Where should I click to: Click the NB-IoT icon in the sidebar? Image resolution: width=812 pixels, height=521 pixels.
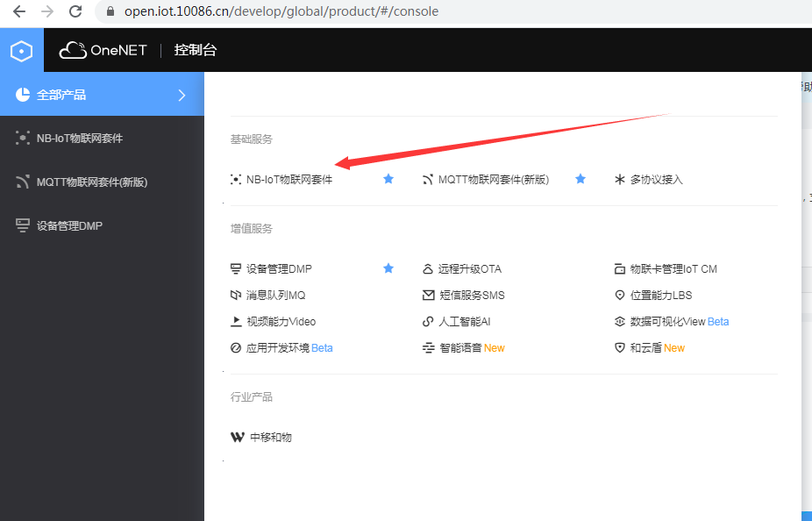click(23, 138)
